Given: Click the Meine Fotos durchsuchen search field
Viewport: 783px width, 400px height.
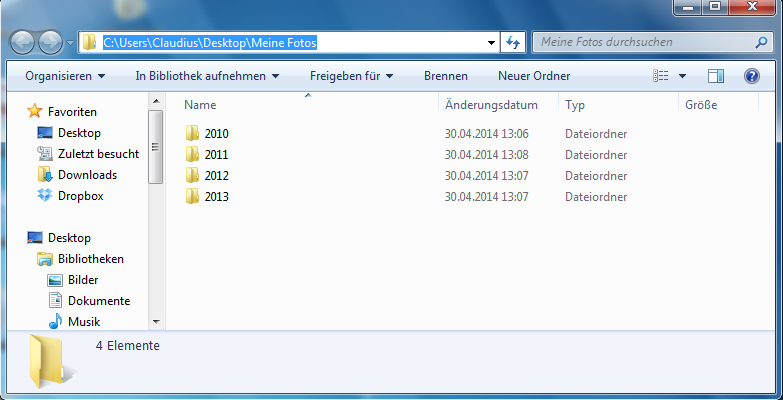Looking at the screenshot, I should point(640,42).
